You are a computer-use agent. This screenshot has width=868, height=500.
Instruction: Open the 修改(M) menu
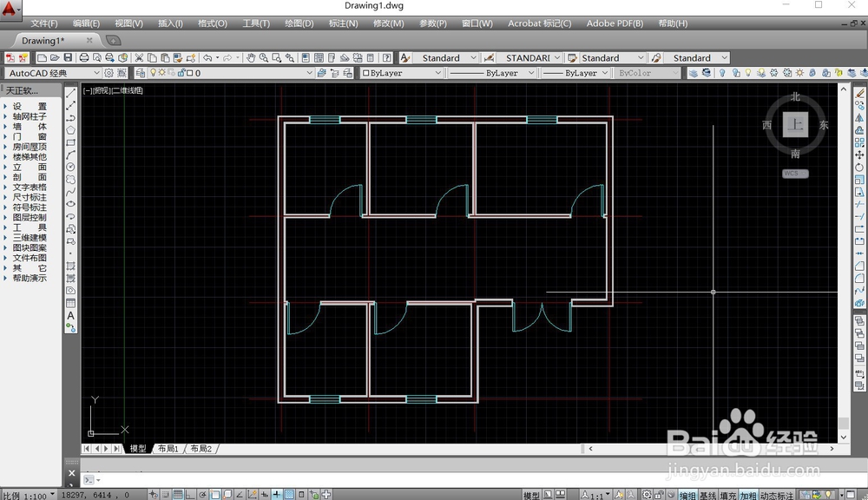click(x=389, y=23)
